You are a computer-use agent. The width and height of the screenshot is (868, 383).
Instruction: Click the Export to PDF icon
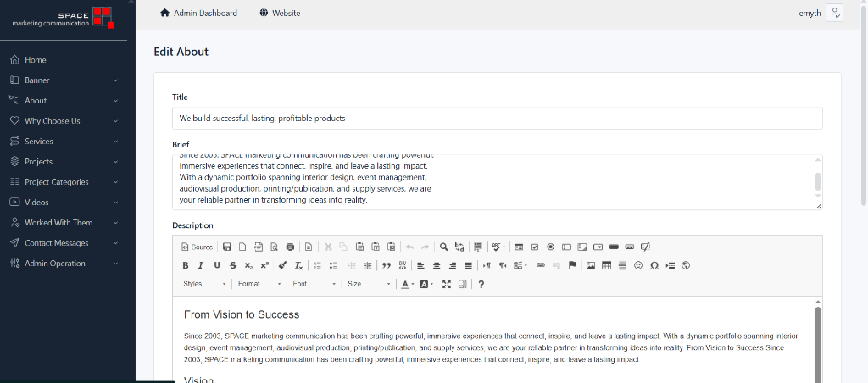(x=259, y=247)
